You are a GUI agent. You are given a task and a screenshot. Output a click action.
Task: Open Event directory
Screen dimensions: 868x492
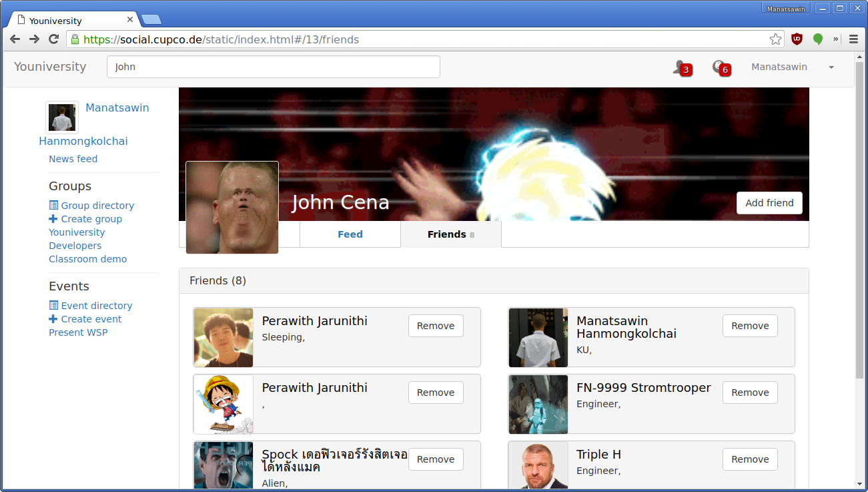(x=91, y=306)
